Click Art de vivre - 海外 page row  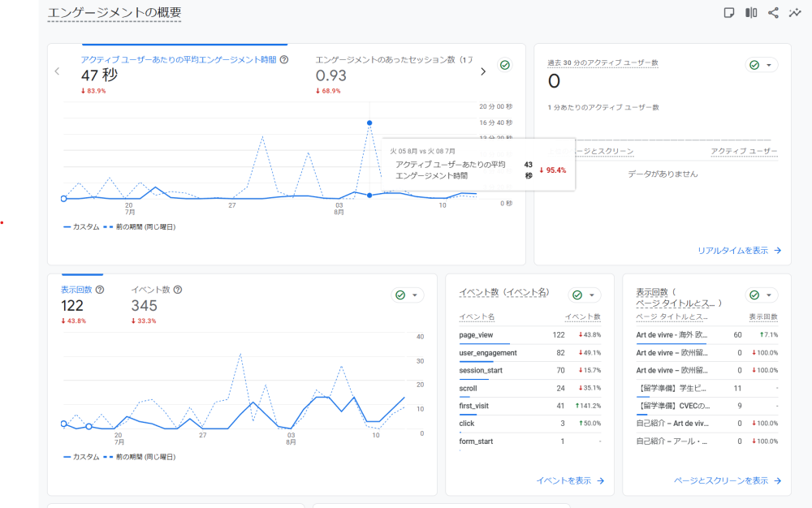(x=707, y=335)
